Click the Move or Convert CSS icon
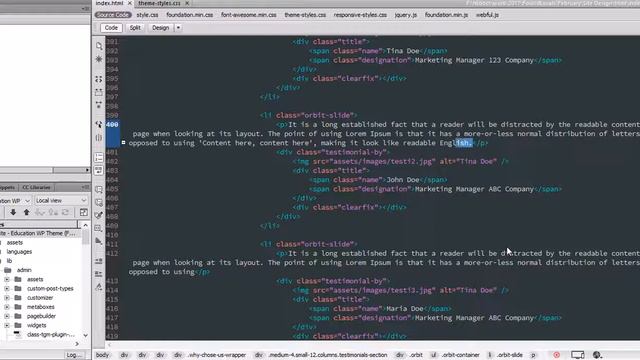 99,242
